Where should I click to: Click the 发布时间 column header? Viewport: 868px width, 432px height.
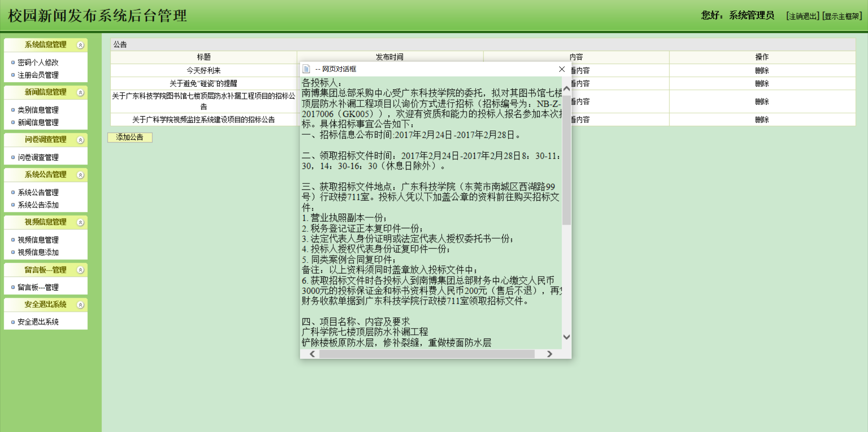coord(390,57)
